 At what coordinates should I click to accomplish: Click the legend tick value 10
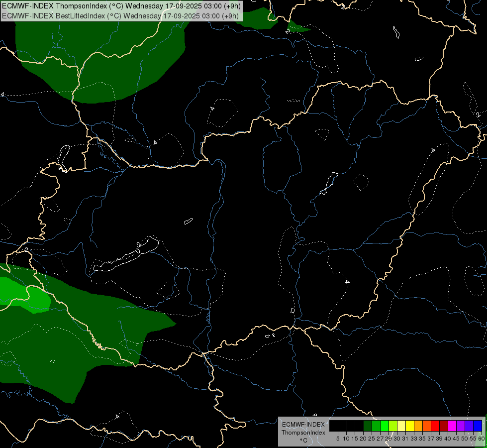[346, 439]
